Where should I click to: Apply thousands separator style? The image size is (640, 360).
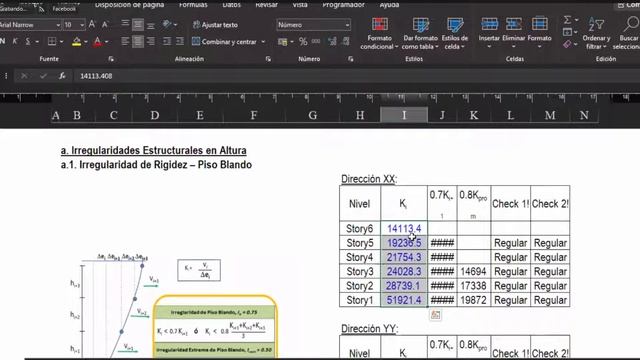[x=316, y=42]
